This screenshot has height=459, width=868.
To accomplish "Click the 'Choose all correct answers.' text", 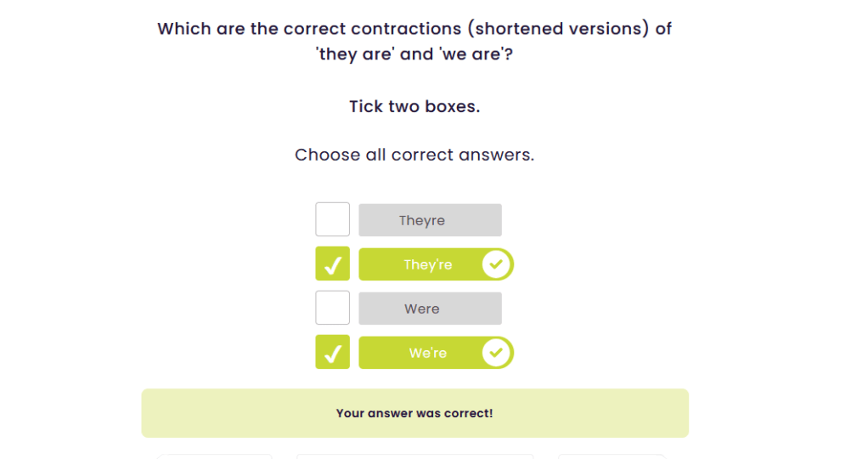I will [x=414, y=156].
